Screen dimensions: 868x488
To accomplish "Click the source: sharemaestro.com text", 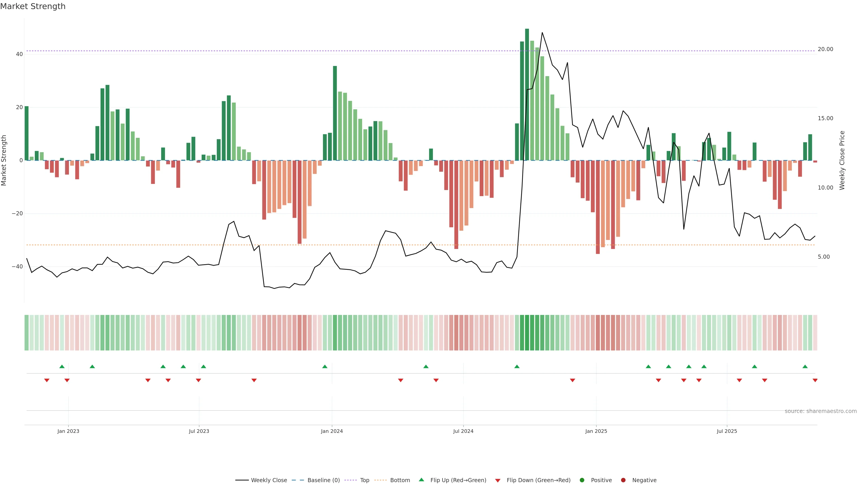I will 821,411.
